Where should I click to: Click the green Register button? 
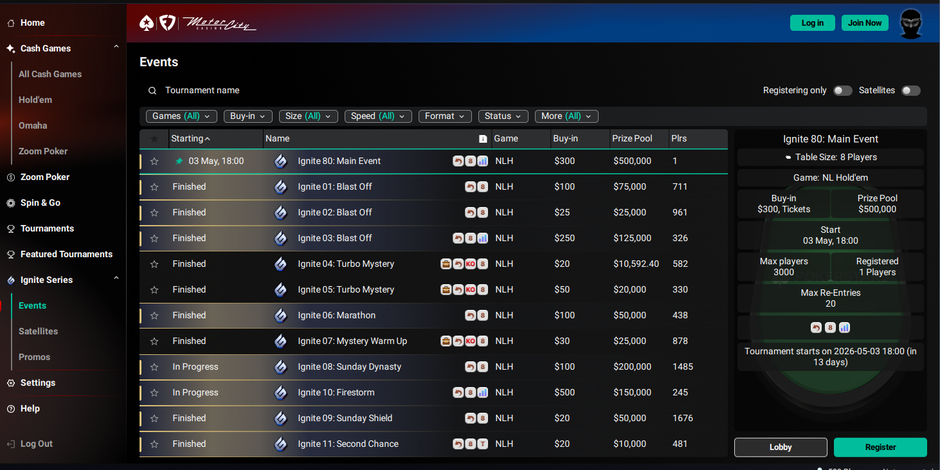pos(880,447)
